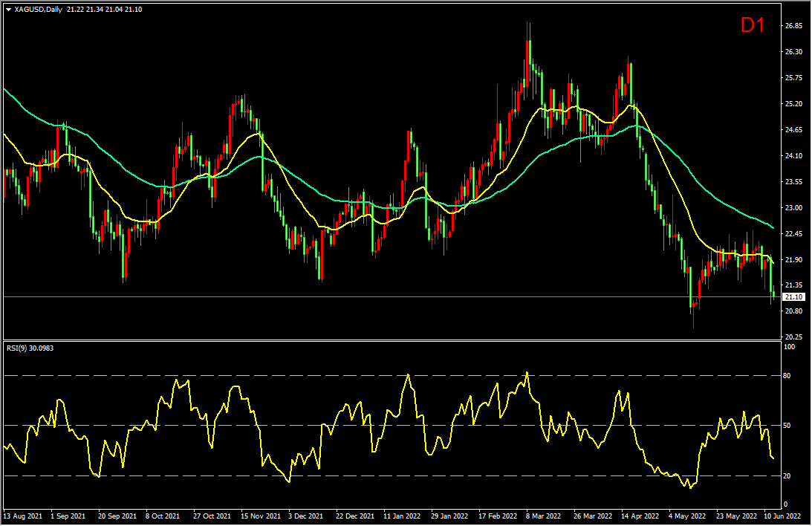Click the RSI scale value 0

[785, 504]
